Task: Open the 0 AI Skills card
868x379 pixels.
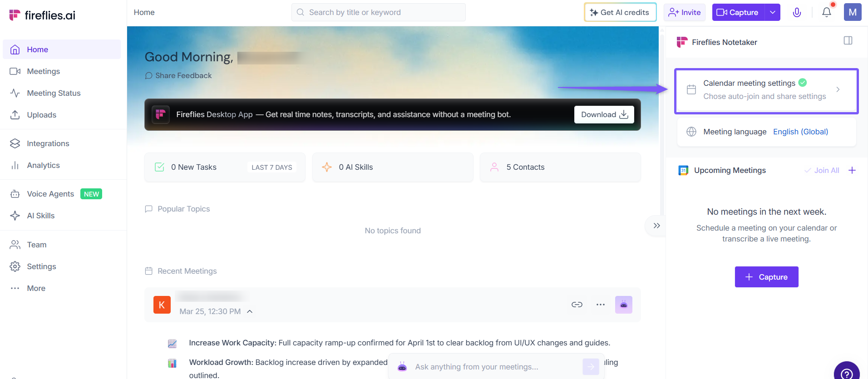Action: [x=393, y=167]
